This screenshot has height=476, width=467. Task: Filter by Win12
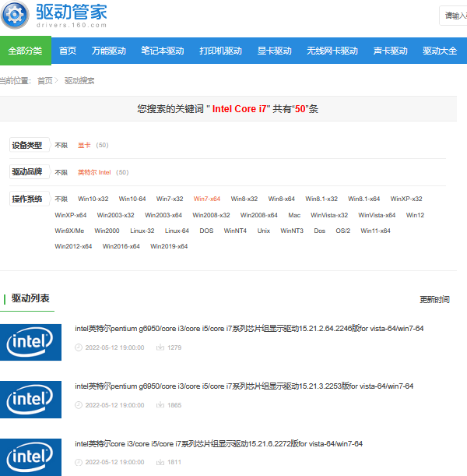[415, 215]
